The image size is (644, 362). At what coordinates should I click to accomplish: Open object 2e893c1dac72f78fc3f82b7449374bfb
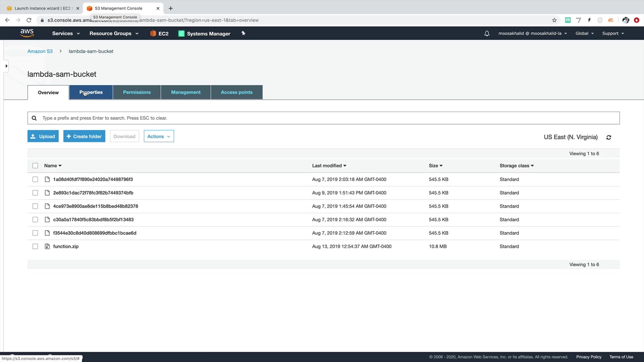(93, 193)
